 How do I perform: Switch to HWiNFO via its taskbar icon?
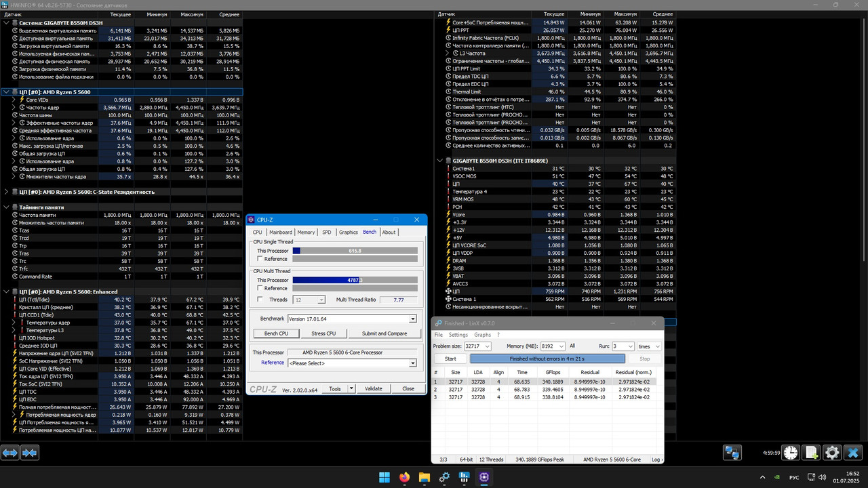[464, 477]
